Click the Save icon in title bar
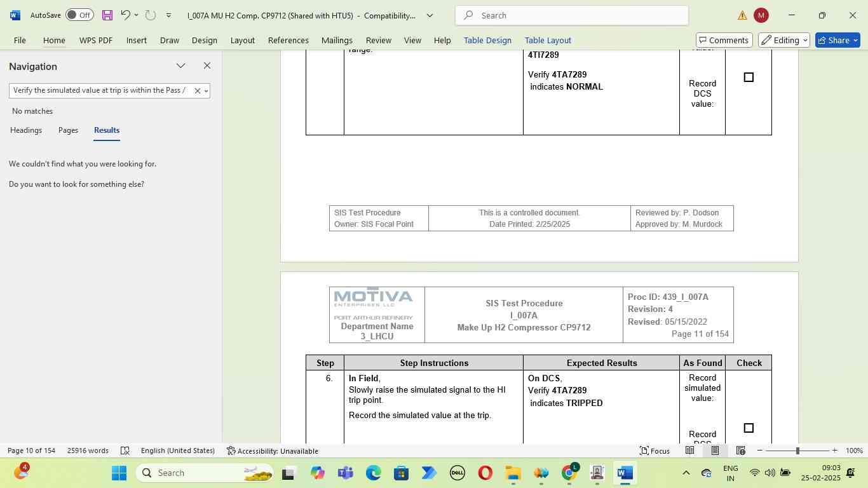The image size is (868, 488). pos(107,15)
